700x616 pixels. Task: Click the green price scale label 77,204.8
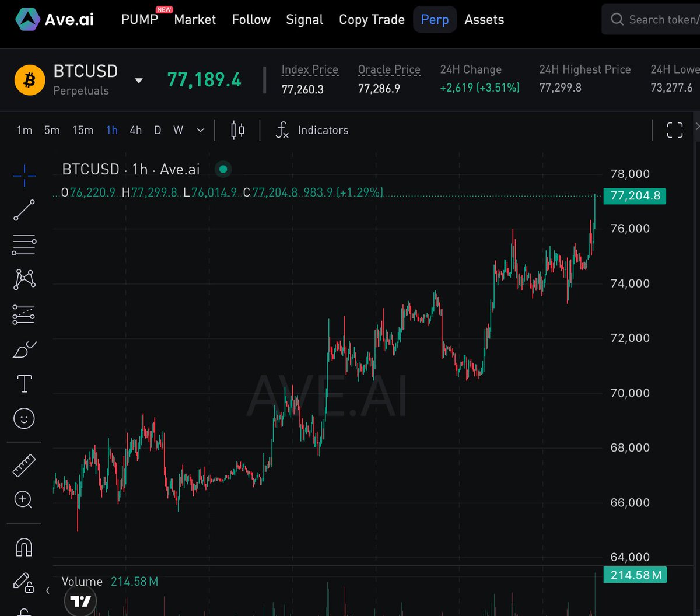coord(635,196)
